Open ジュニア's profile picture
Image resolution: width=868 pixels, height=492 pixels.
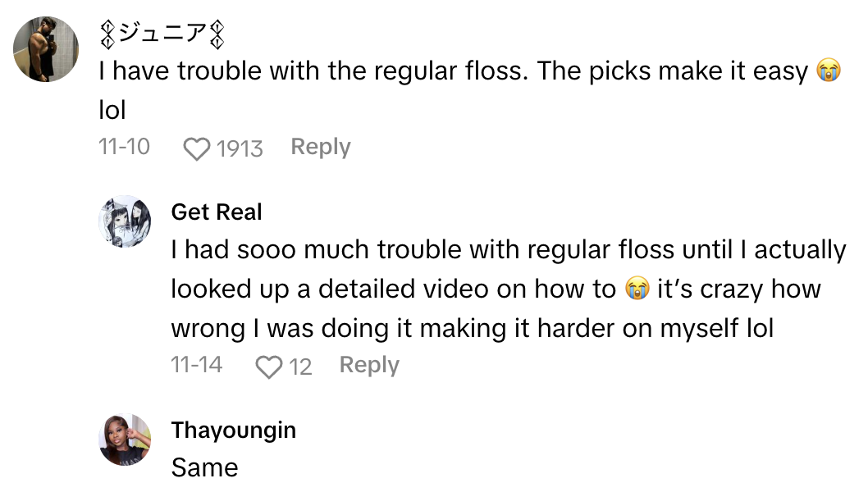[46, 48]
